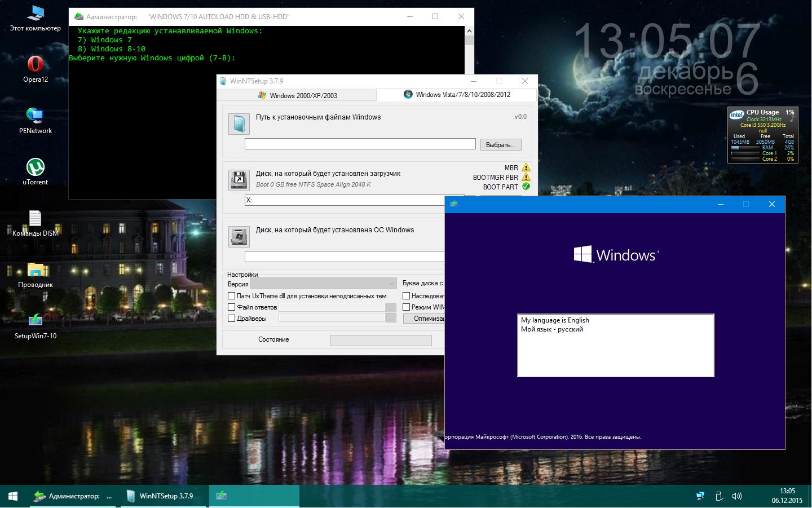Open the Версия dropdown list
The height and width of the screenshot is (508, 812).
[x=324, y=283]
